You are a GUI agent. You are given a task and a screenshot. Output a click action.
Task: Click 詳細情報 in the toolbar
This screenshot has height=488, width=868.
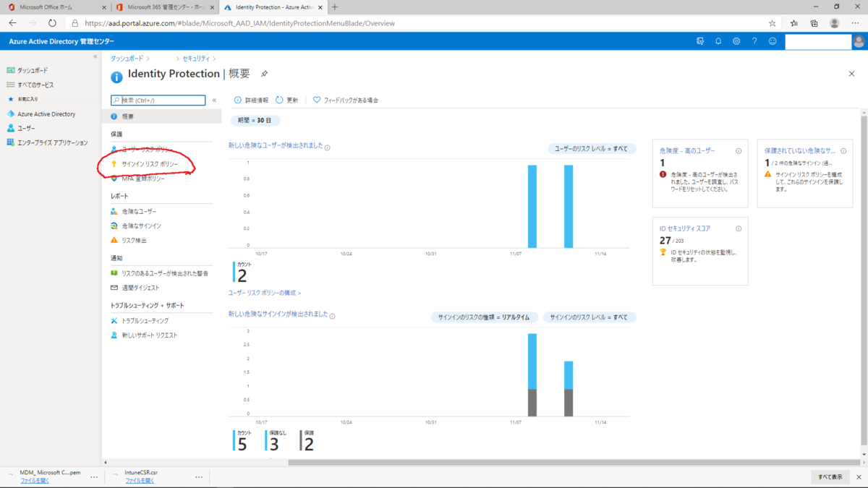click(x=251, y=100)
